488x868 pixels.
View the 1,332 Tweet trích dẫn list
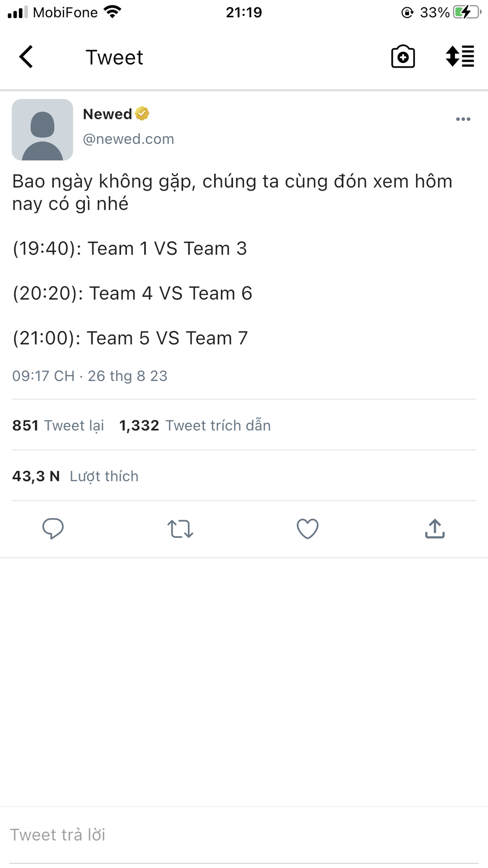pos(195,425)
